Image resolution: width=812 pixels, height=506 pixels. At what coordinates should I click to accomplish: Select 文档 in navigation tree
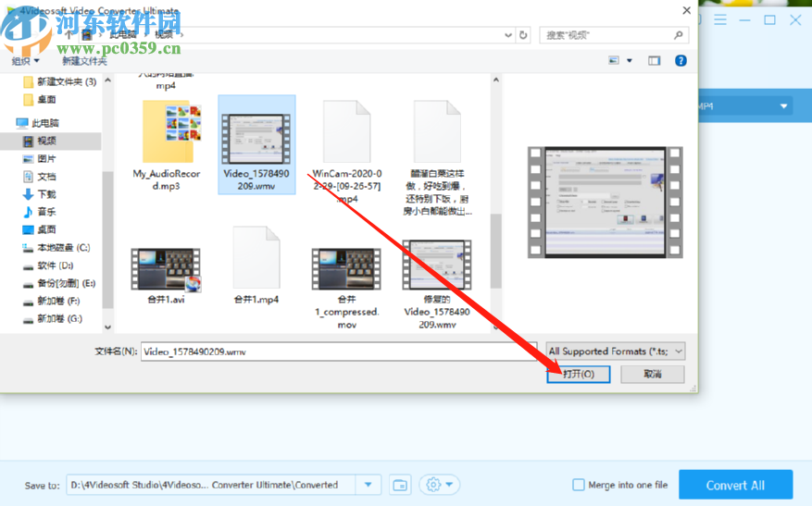click(x=41, y=177)
